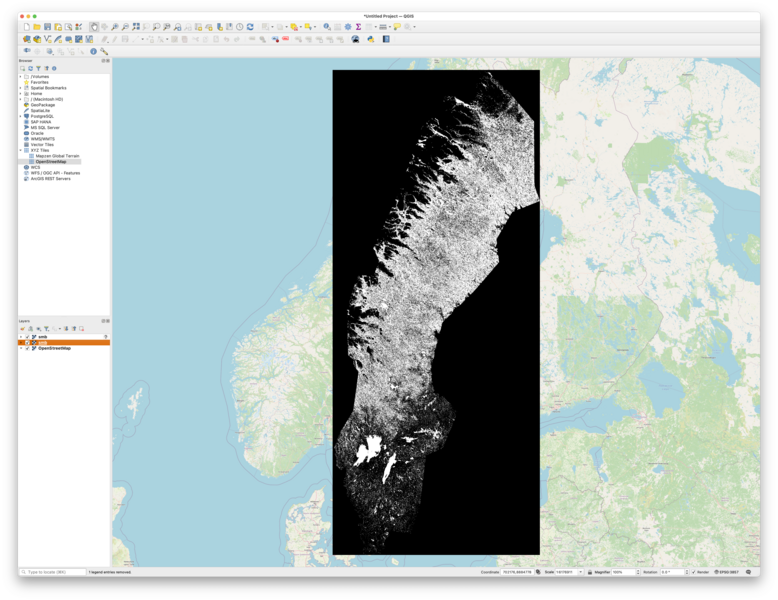The height and width of the screenshot is (600, 778).
Task: Click the Statistical Summary sigma icon
Action: (x=358, y=27)
